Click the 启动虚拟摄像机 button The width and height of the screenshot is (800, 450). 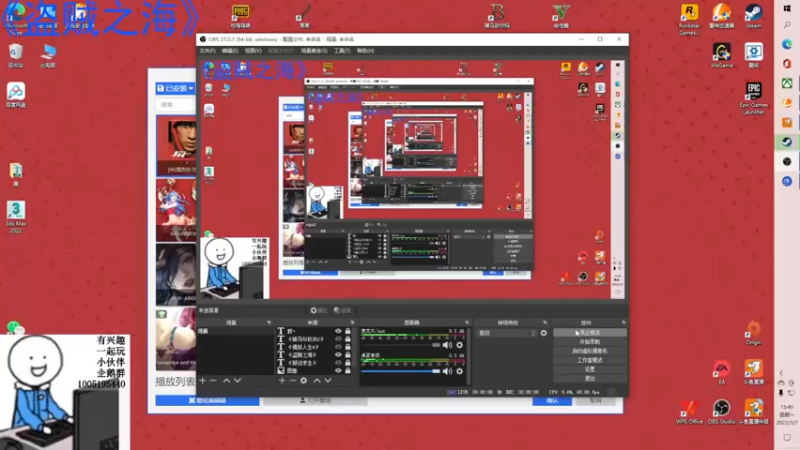click(x=590, y=351)
